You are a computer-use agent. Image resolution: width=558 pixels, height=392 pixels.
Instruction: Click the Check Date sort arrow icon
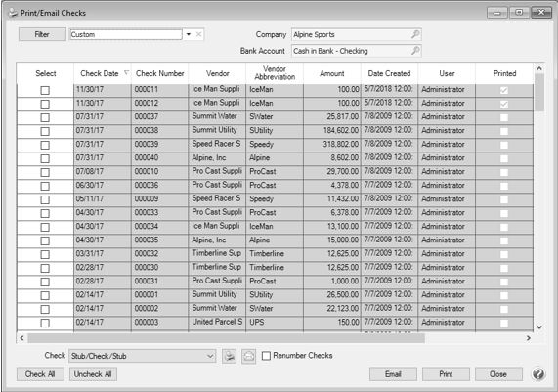point(126,73)
